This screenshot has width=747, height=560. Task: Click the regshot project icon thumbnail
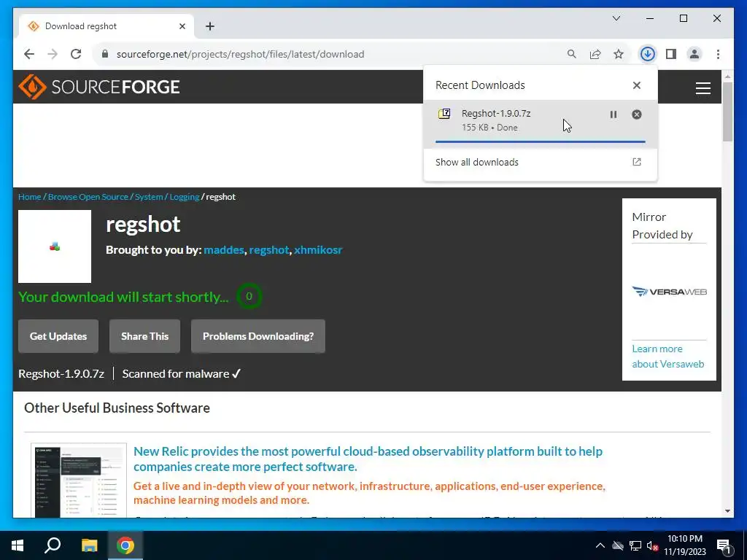coord(55,246)
